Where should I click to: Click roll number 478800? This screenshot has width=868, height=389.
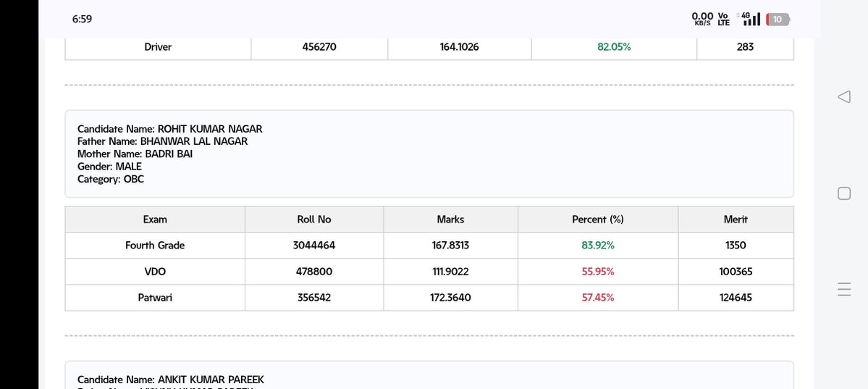(x=314, y=272)
